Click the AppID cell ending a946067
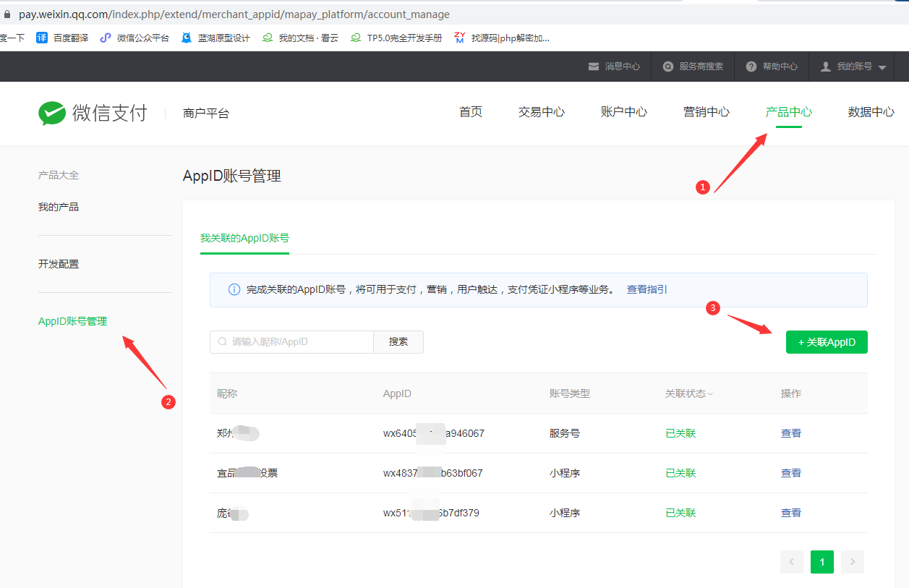 pos(434,433)
